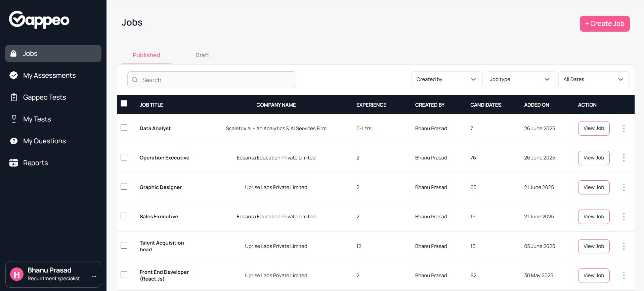Click the H avatar for Bhanu Prasad

(x=17, y=274)
